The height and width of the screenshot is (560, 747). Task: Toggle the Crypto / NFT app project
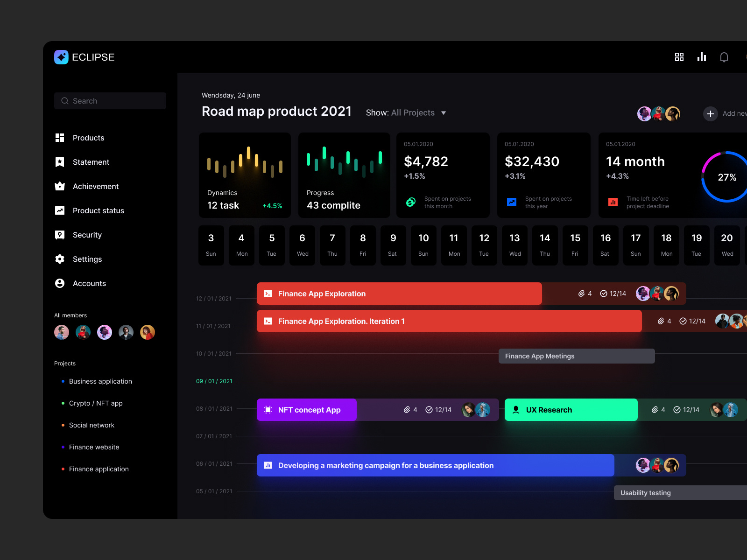[x=96, y=403]
